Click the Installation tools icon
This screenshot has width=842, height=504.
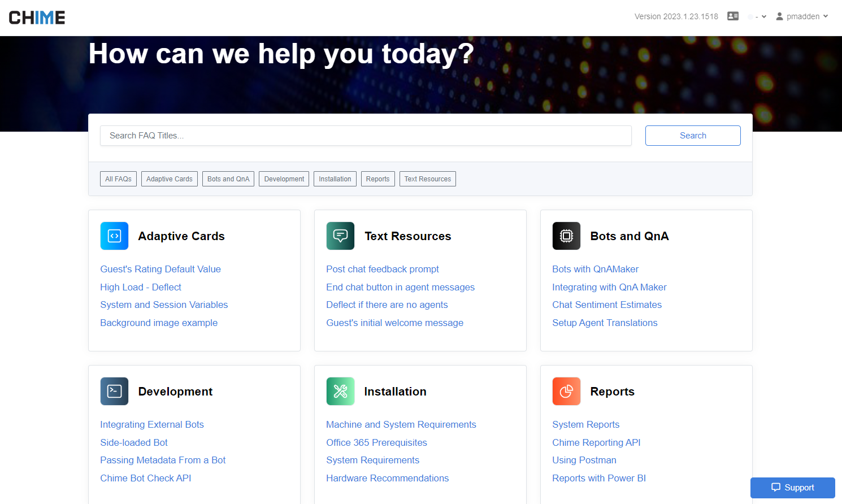[340, 392]
